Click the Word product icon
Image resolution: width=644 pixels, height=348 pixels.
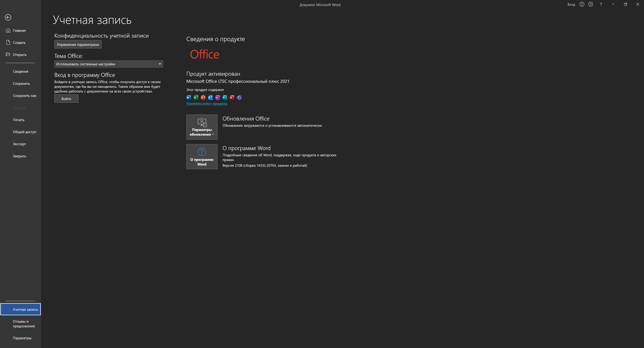[x=189, y=98]
